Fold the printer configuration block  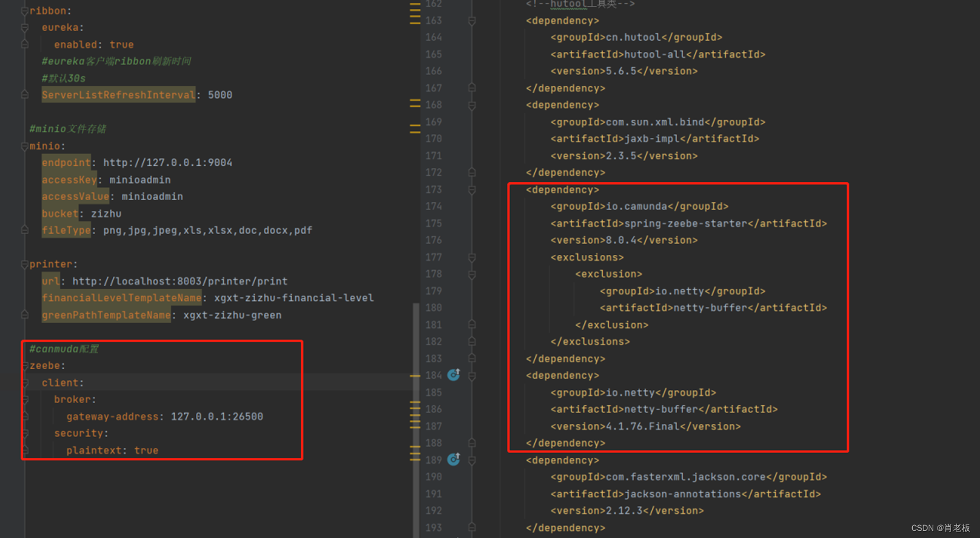25,264
